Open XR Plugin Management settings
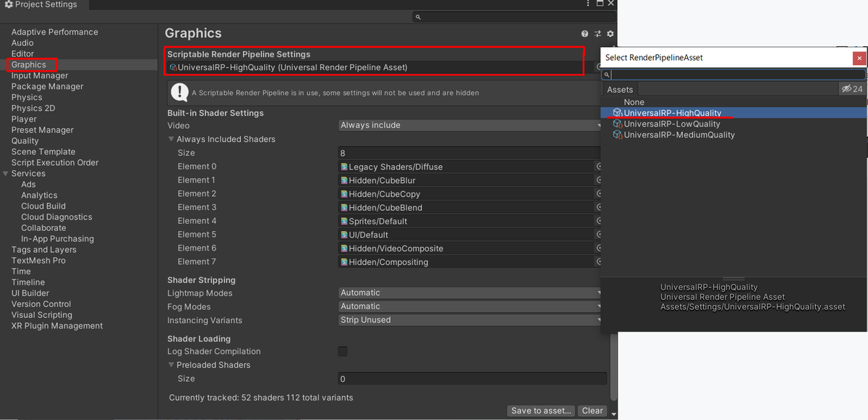The image size is (868, 420). [x=57, y=326]
